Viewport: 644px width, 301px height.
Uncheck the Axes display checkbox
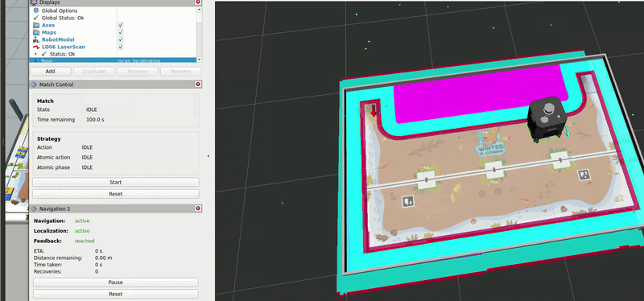pos(120,25)
